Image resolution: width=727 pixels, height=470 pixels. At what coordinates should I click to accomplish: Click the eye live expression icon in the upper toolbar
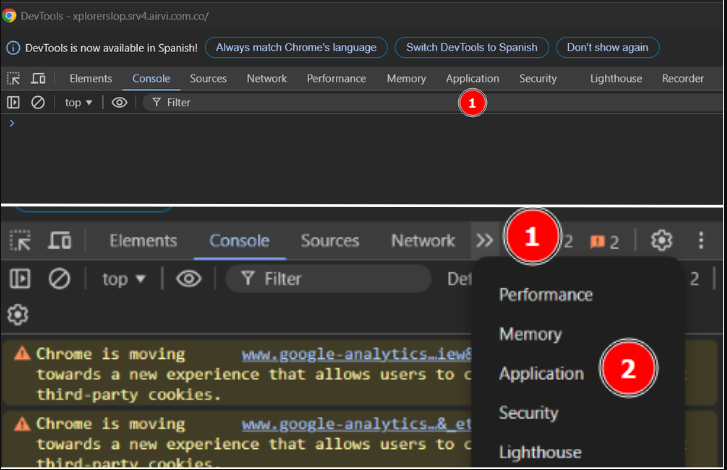[x=119, y=102]
